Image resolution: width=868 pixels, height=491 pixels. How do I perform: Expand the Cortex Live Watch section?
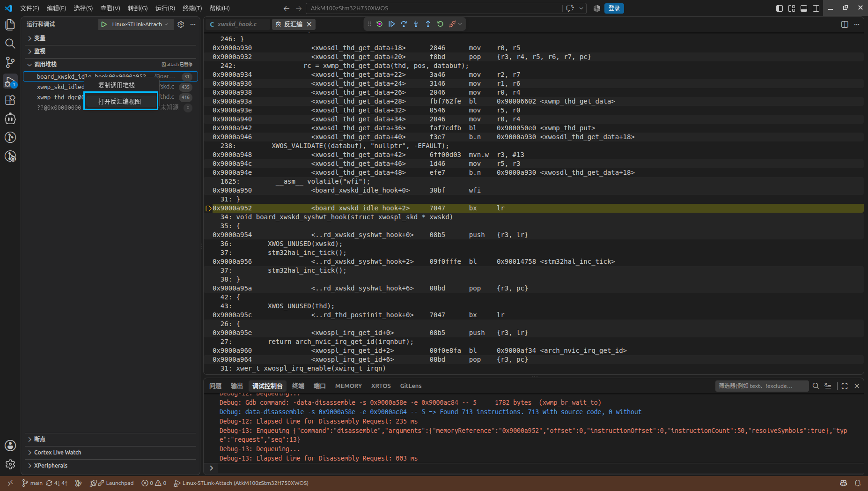pos(110,452)
